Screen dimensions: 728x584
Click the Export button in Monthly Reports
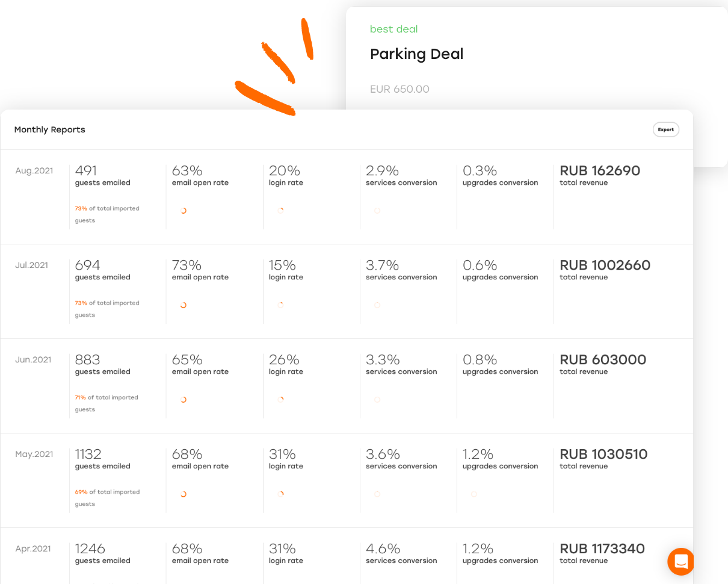665,129
